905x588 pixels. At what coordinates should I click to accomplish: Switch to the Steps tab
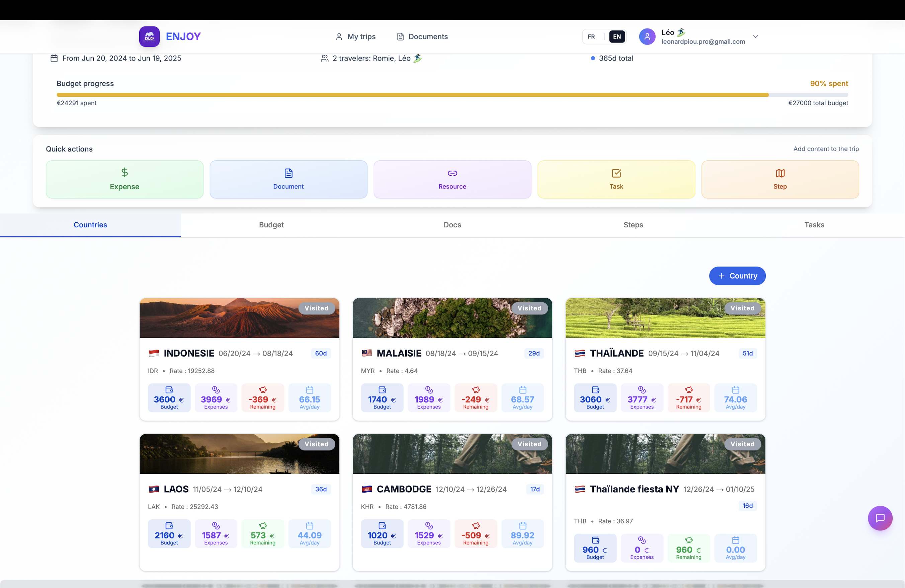pos(633,225)
